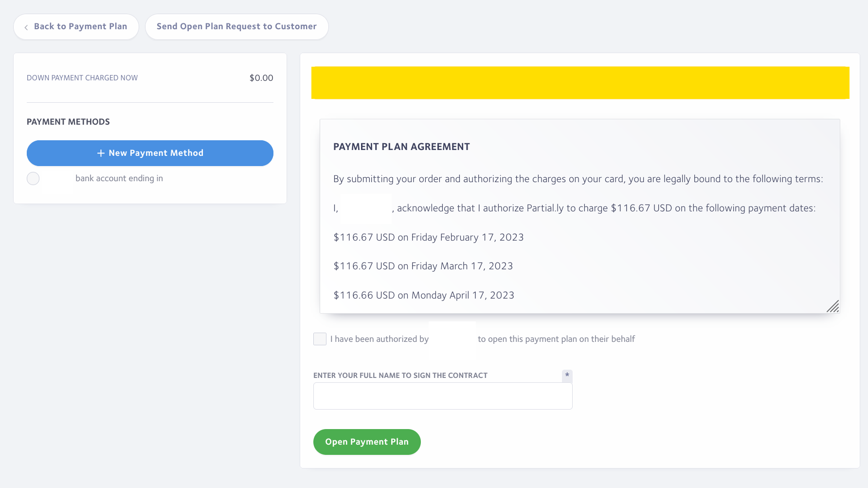
Task: Click the Down Payment Charged Now label
Action: coord(82,78)
